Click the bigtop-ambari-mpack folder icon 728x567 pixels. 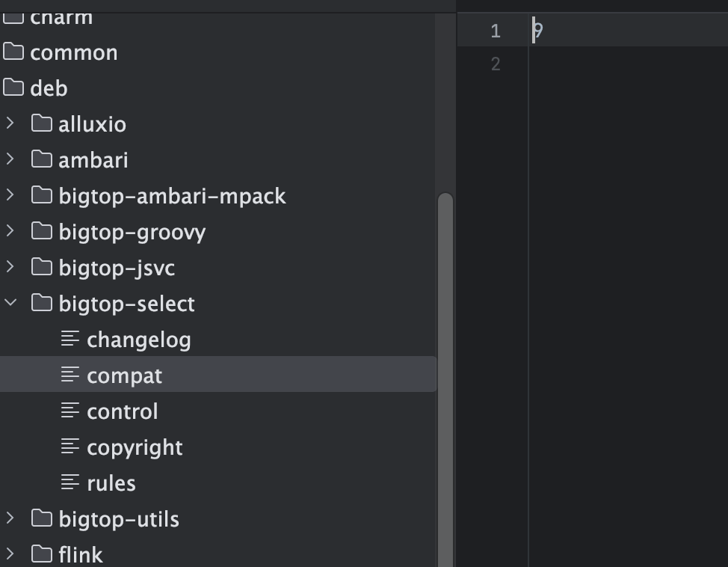point(42,194)
